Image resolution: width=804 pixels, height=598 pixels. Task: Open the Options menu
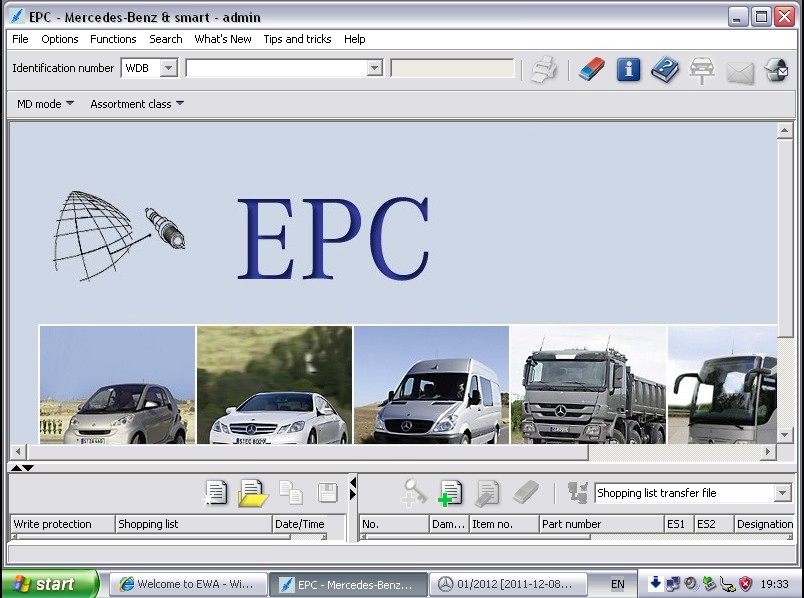click(59, 39)
